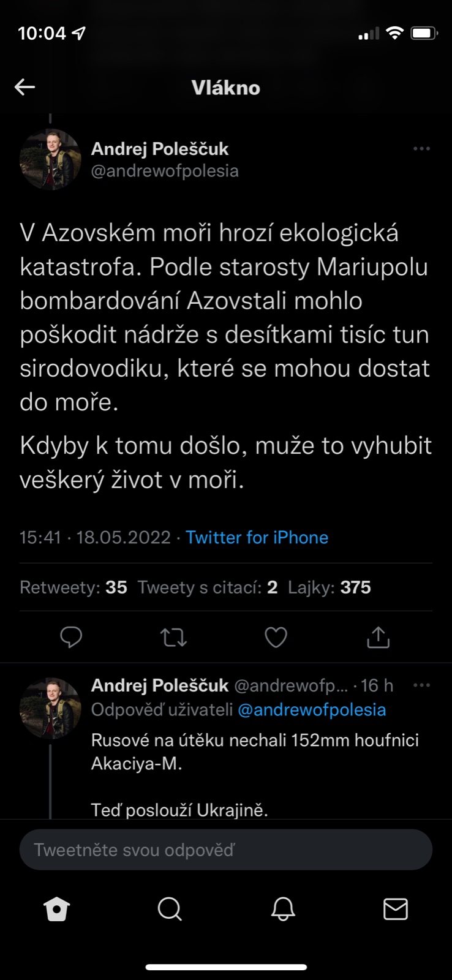
Task: Open the Search tab
Action: coord(170,910)
